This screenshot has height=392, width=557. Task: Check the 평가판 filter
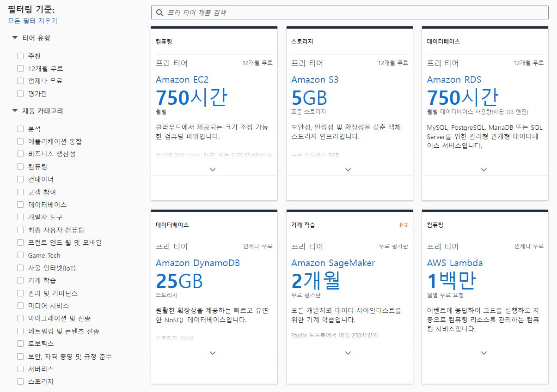pos(20,94)
